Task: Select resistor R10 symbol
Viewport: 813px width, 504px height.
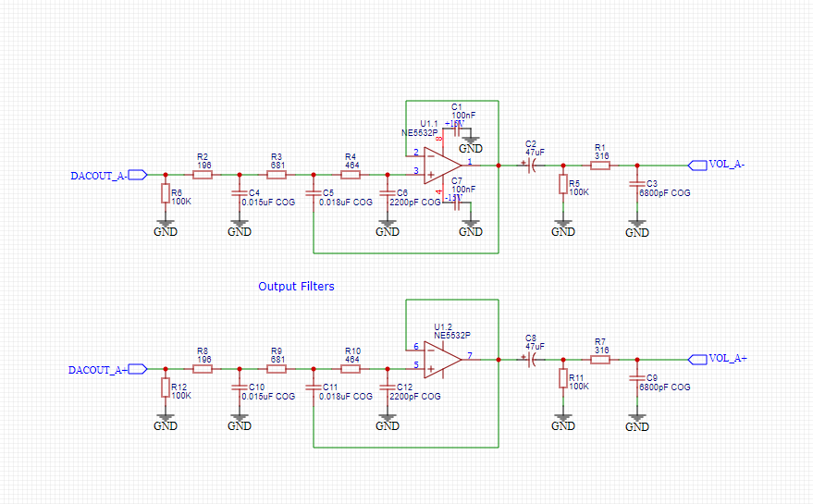Action: point(351,369)
